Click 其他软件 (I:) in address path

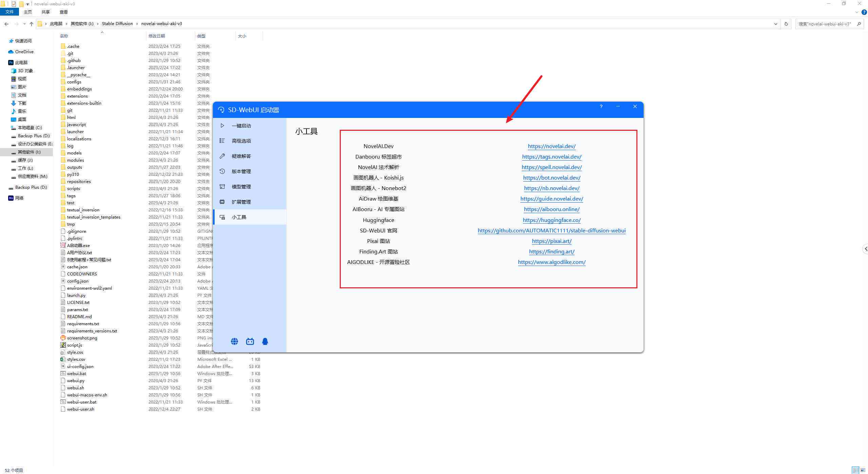point(82,24)
